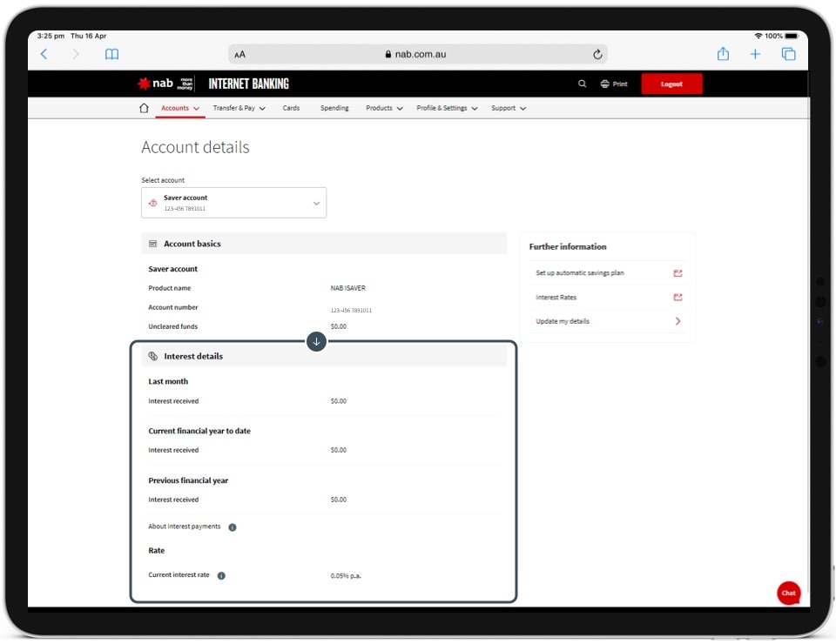Switch to the Spending tab
Image resolution: width=836 pixels, height=644 pixels.
(x=334, y=108)
